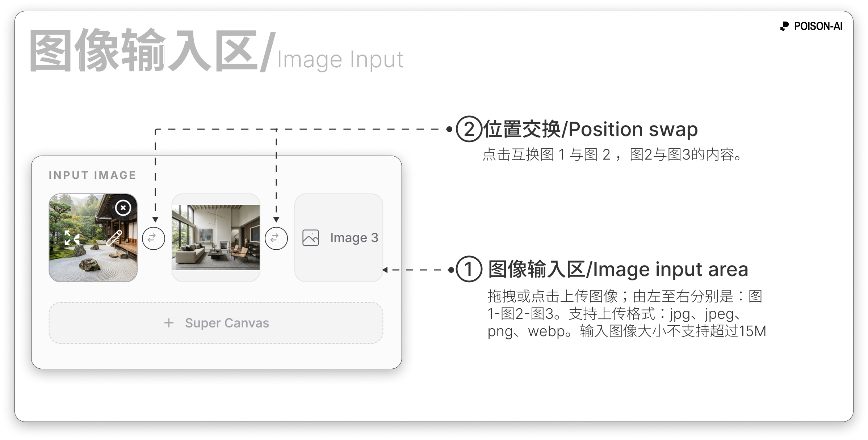Remove Image 1 using its delete circle
This screenshot has height=440, width=868.
click(122, 208)
